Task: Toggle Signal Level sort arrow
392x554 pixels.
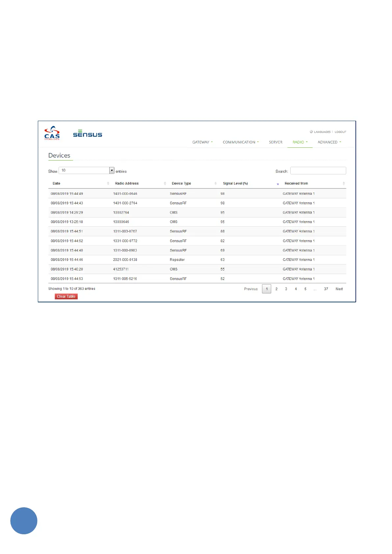Action: click(x=278, y=184)
